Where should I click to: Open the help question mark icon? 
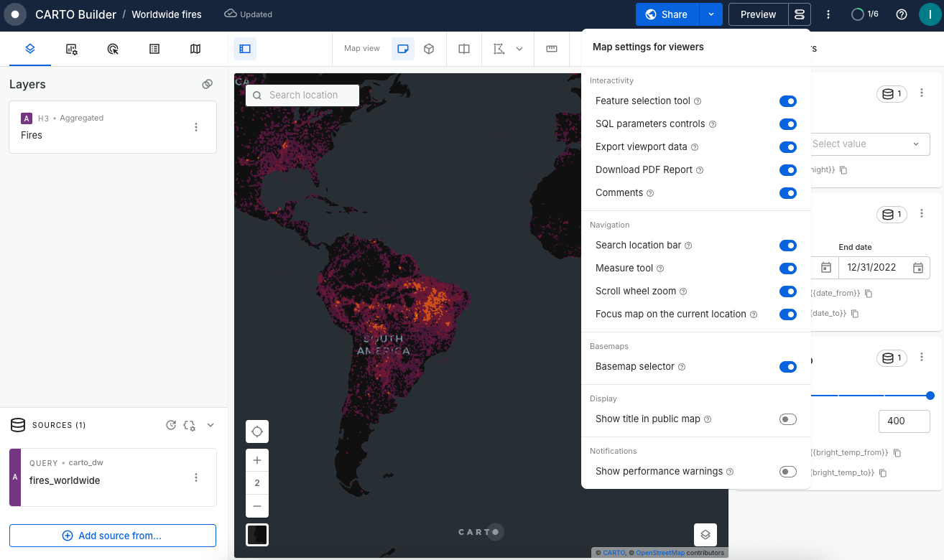pos(902,14)
